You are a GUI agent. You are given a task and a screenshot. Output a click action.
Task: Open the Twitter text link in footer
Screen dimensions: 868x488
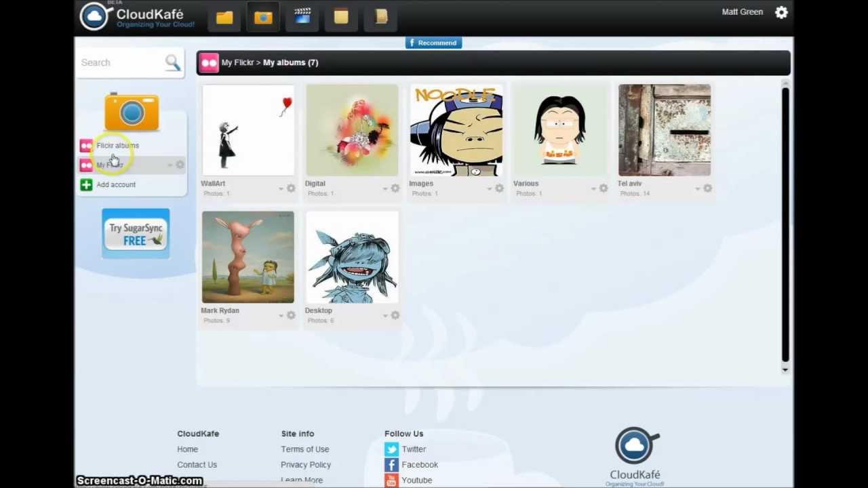414,449
